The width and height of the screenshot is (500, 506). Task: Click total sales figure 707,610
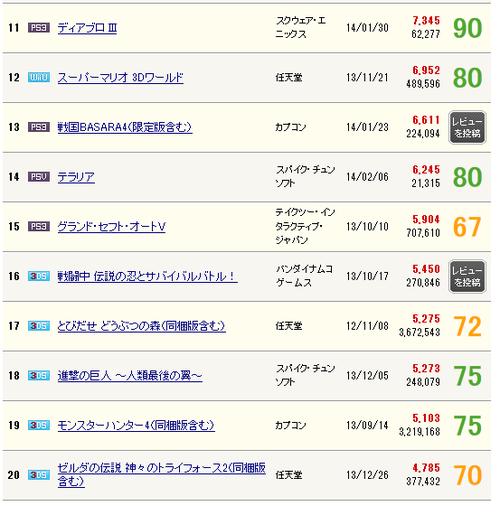(423, 233)
